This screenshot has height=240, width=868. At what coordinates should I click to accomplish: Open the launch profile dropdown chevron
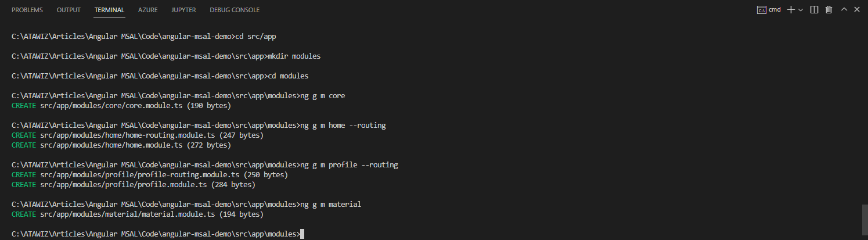pyautogui.click(x=801, y=10)
